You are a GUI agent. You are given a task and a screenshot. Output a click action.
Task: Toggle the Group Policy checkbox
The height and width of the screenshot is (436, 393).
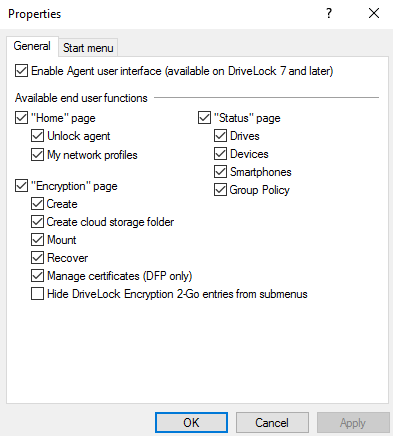click(x=220, y=190)
